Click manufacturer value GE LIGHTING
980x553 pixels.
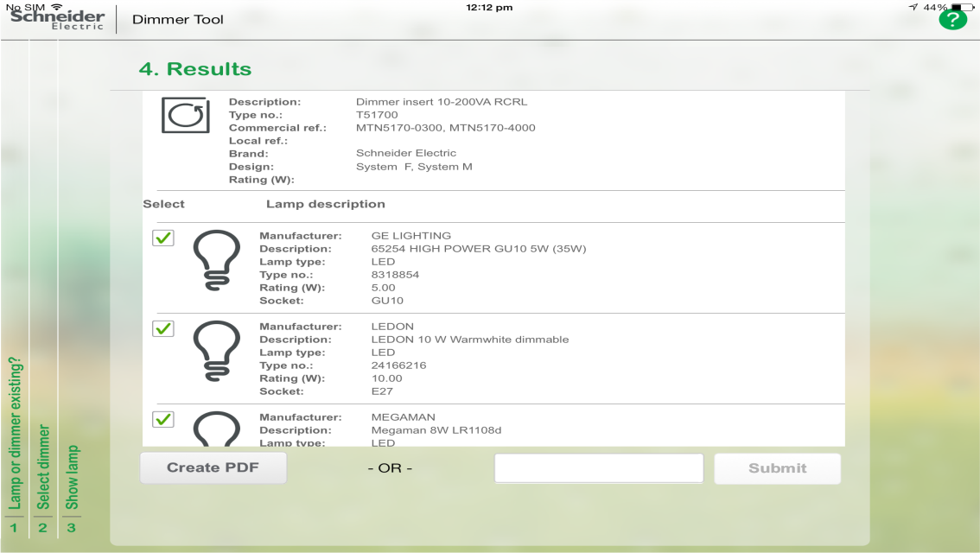[411, 236]
